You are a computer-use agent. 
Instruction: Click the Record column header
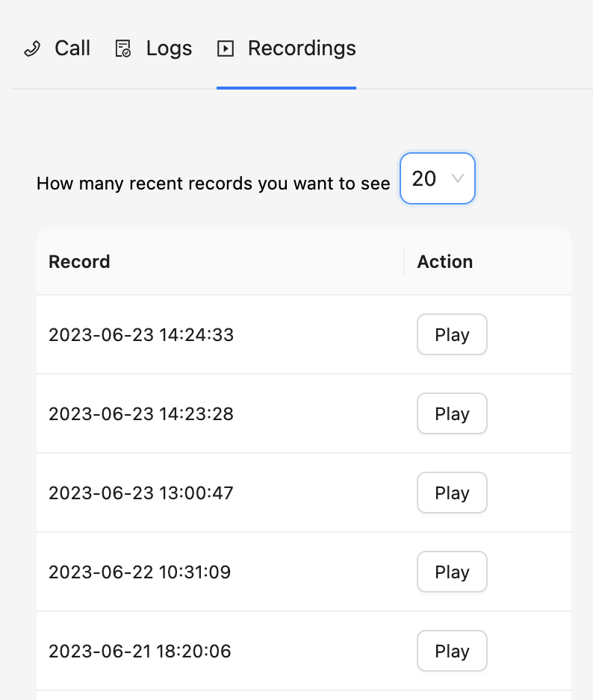79,262
